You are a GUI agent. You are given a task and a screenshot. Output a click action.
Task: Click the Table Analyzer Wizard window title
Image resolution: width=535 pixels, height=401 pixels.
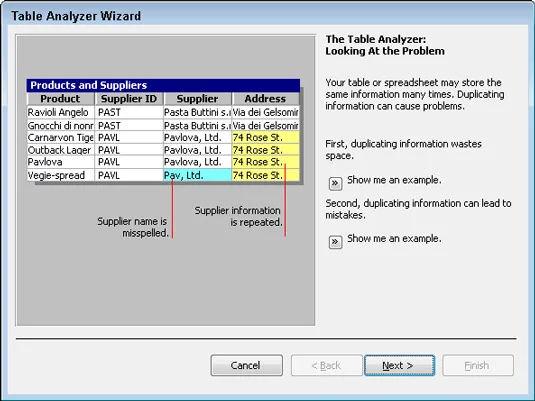[76, 16]
